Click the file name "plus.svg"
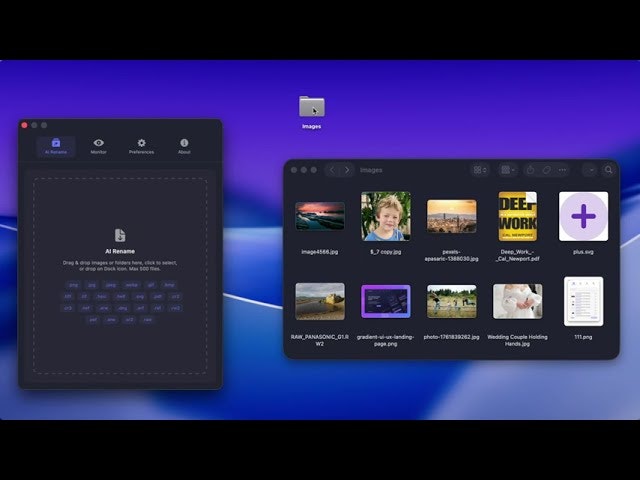The width and height of the screenshot is (640, 480). tap(583, 252)
